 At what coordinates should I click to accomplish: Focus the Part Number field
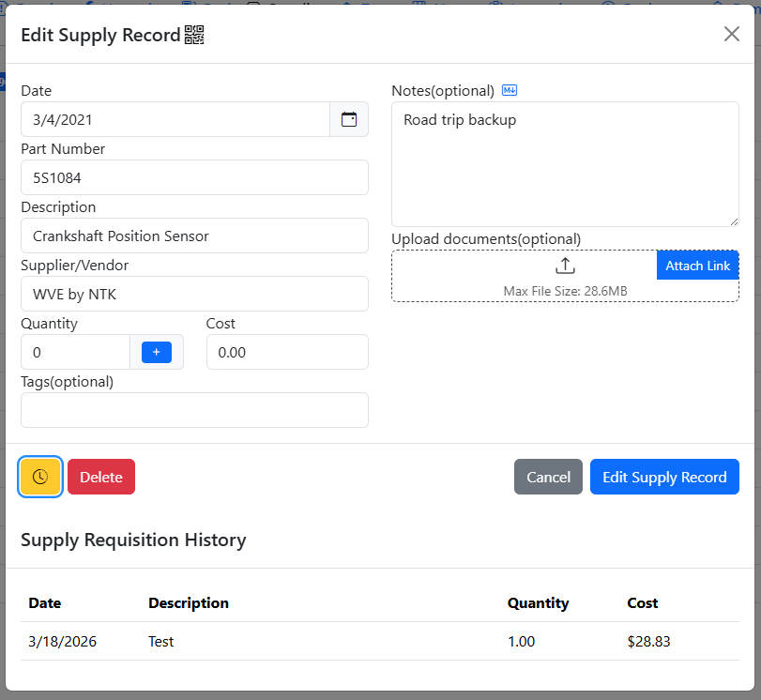coord(194,177)
